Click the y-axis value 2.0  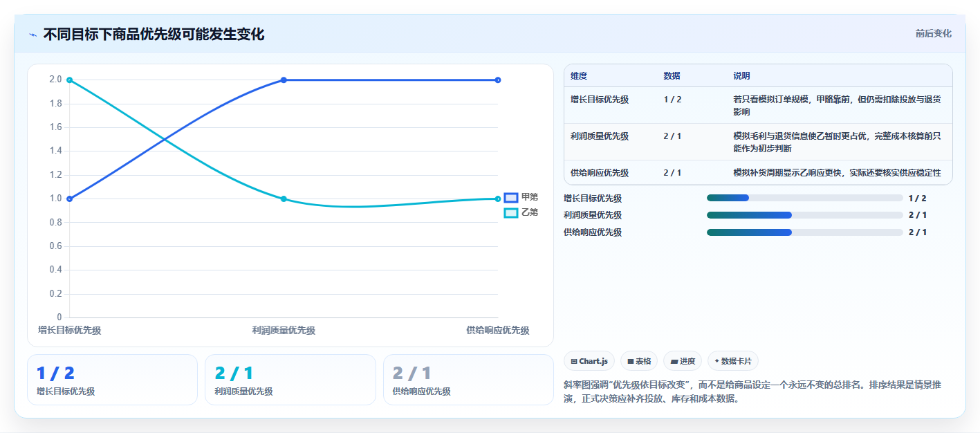55,80
